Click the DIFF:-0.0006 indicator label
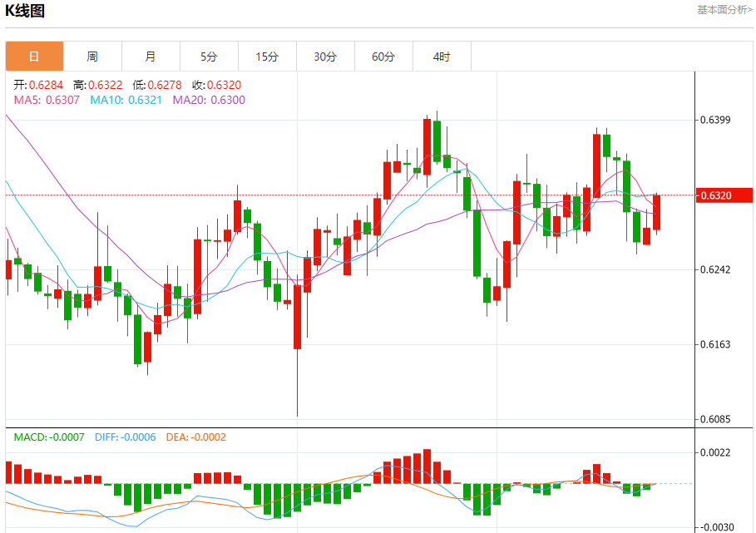The image size is (756, 533). click(126, 437)
